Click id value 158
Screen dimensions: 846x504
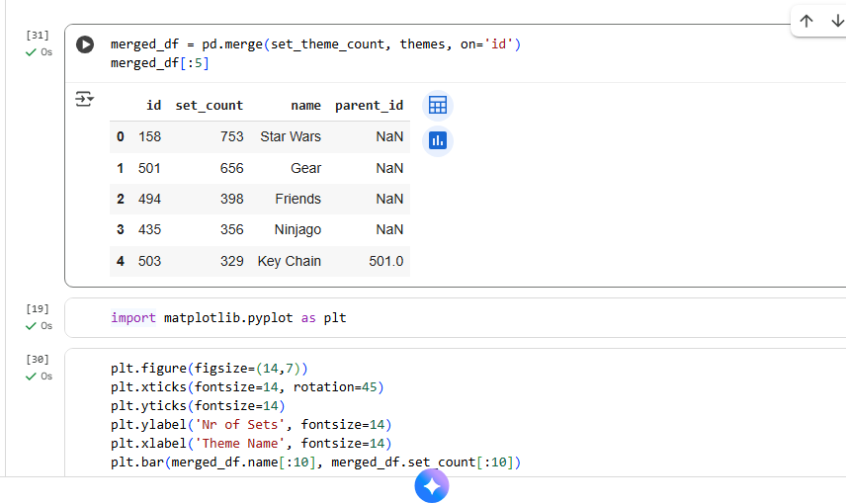(x=149, y=136)
